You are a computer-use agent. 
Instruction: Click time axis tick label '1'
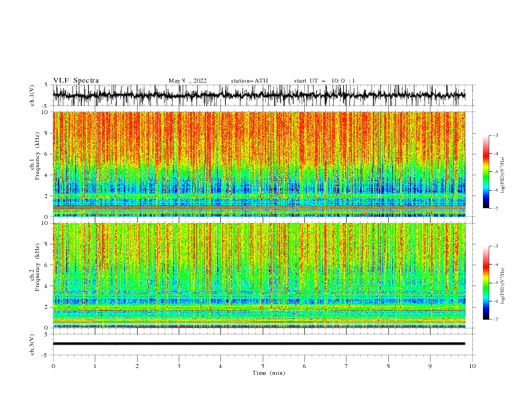tap(95, 366)
